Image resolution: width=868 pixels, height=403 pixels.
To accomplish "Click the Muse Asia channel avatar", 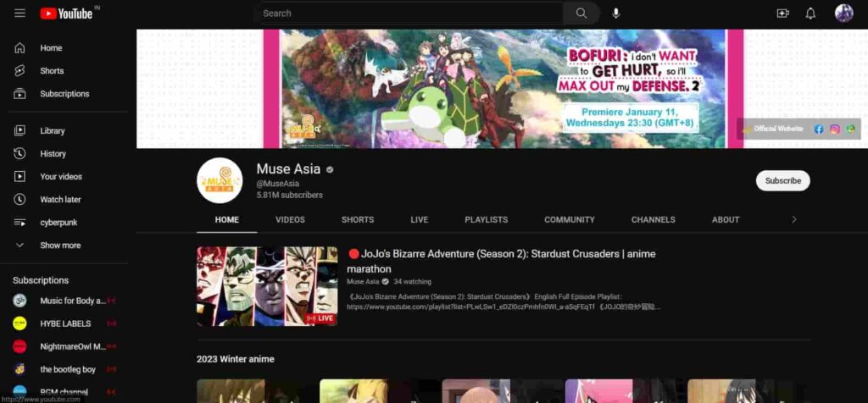I will (x=220, y=180).
